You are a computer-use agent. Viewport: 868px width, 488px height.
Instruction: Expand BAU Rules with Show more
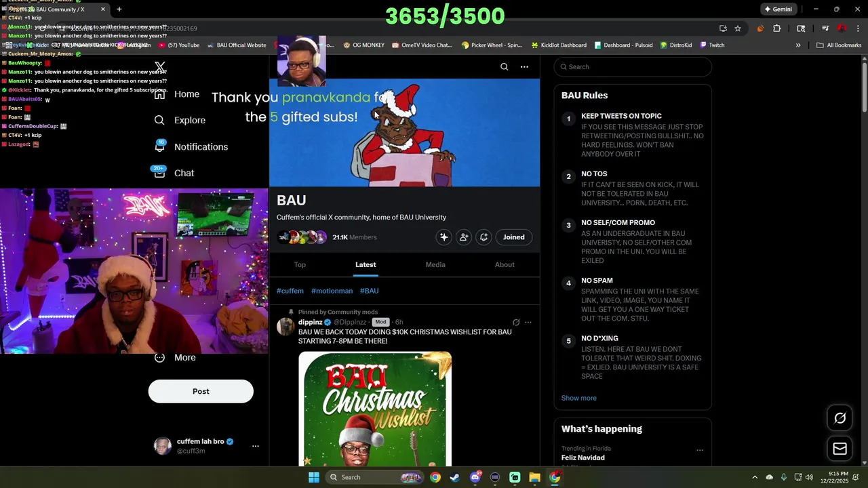coord(578,398)
